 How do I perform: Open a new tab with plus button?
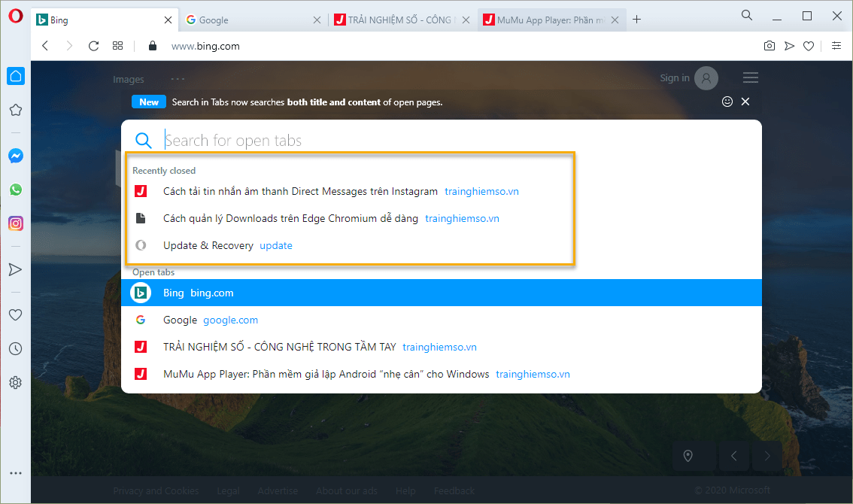pos(636,20)
